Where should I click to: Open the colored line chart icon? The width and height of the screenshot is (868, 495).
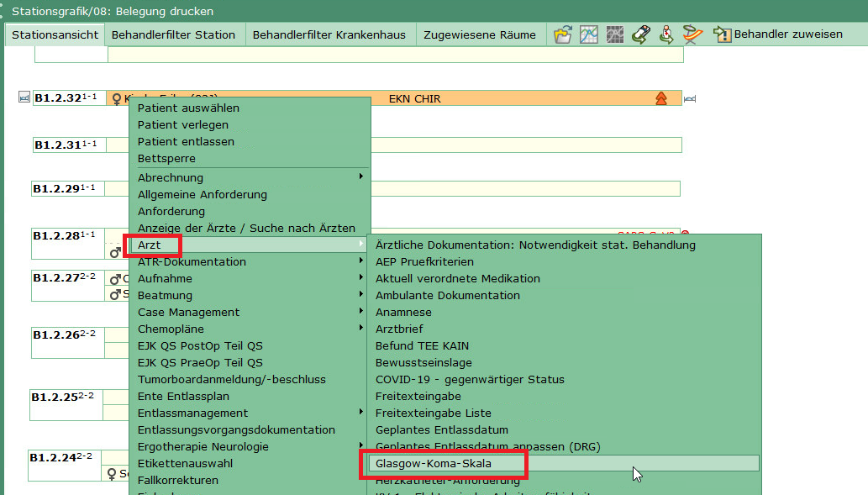[589, 34]
